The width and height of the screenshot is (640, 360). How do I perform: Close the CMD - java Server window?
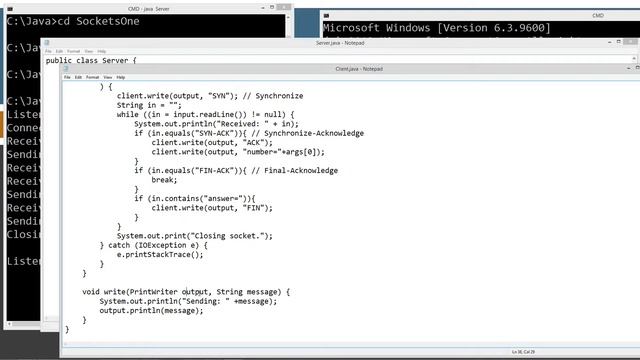[x=284, y=7]
